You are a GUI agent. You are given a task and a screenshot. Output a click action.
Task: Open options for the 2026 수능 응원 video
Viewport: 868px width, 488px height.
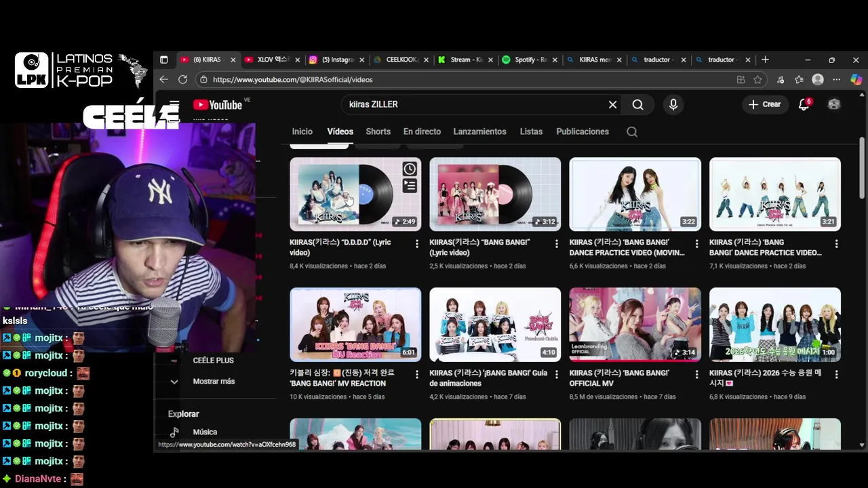pos(836,375)
